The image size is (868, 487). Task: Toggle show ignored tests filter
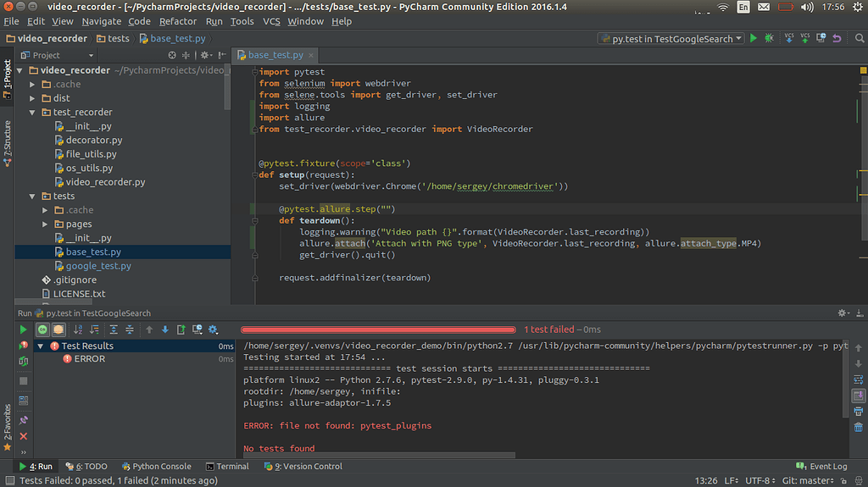tap(58, 329)
